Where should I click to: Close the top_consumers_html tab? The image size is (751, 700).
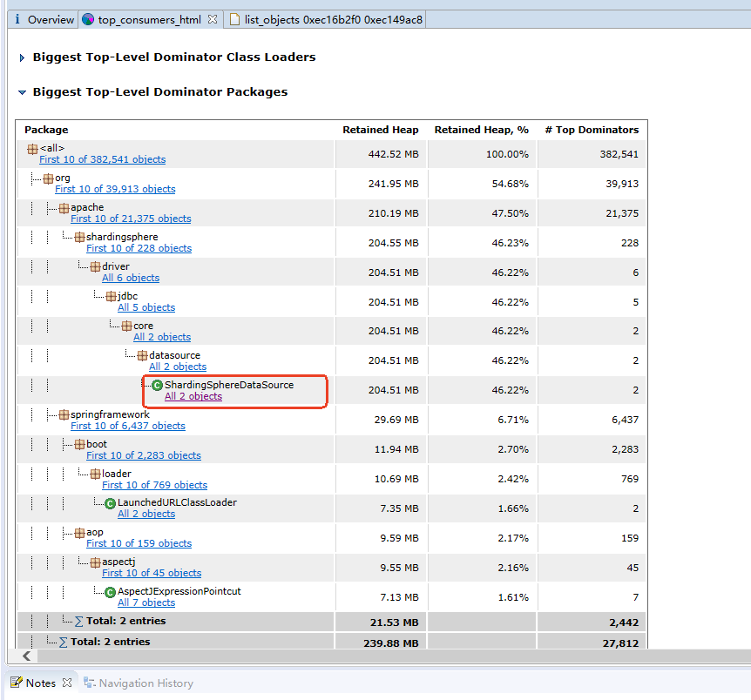(x=212, y=19)
